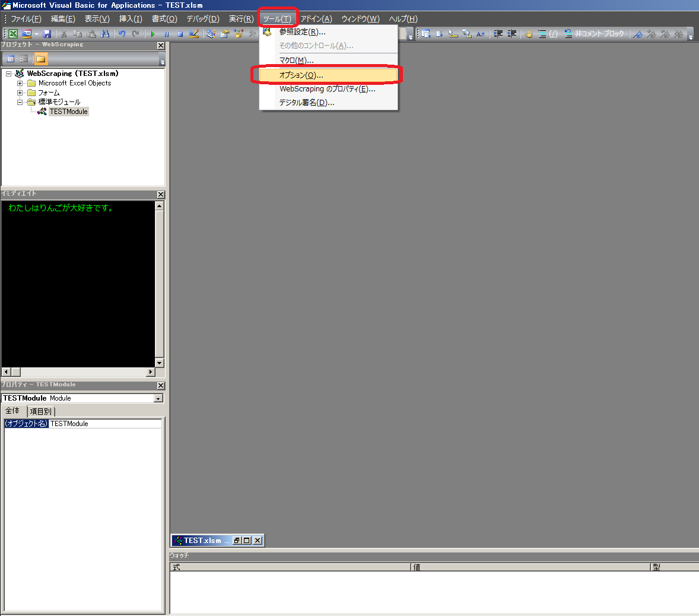The image size is (699, 616).
Task: Open the Object Browser icon
Action: click(239, 34)
